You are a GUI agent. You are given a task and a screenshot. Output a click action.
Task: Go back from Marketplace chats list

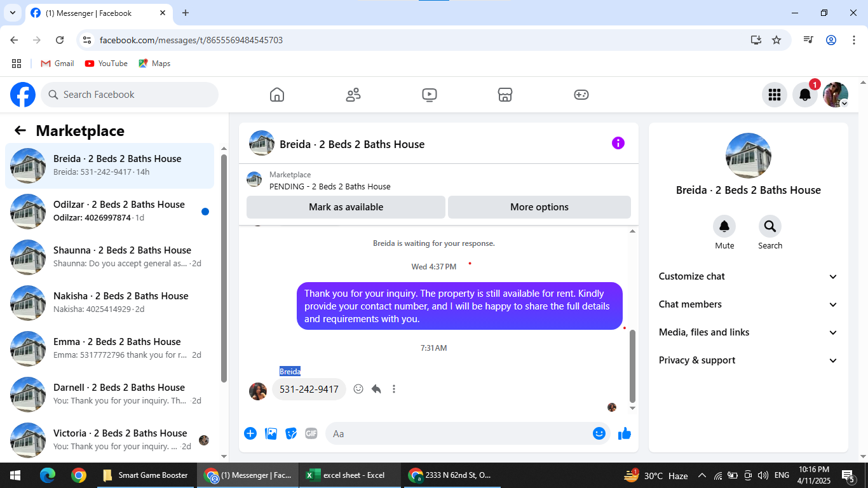click(x=20, y=130)
